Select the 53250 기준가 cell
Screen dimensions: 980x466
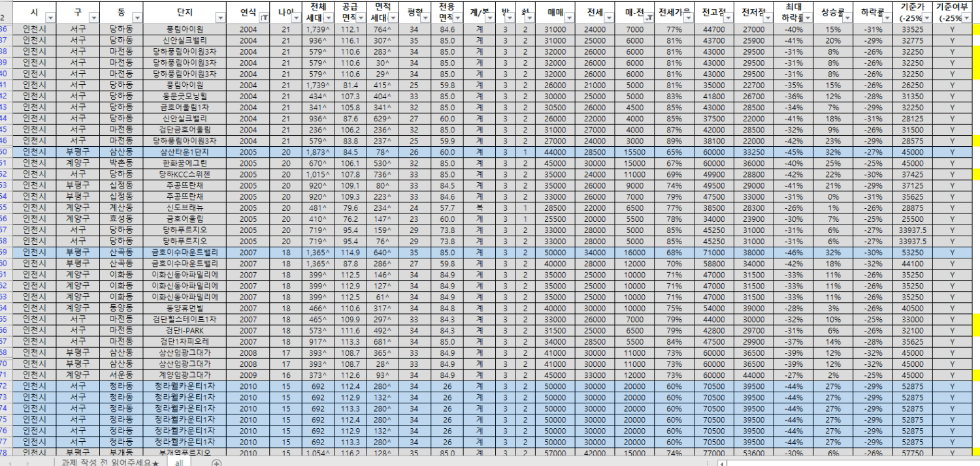[x=912, y=252]
